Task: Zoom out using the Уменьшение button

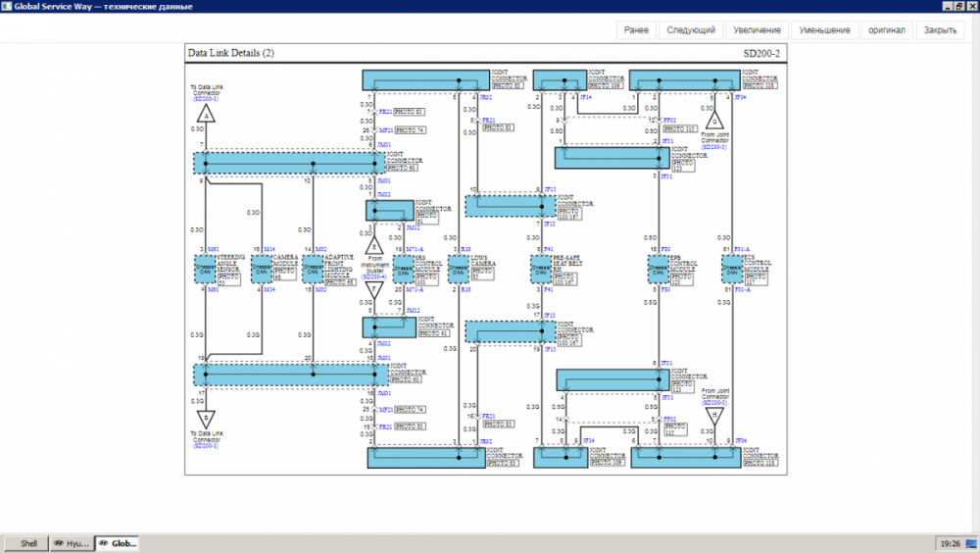Action: tap(824, 30)
